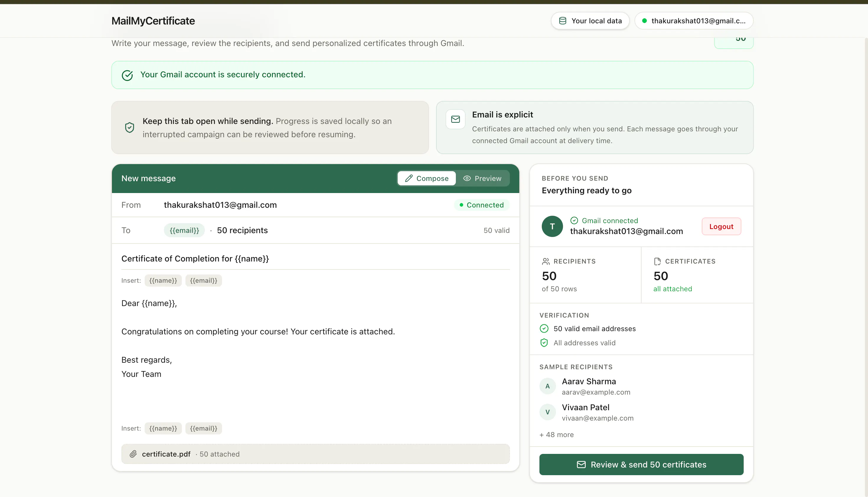This screenshot has height=497, width=868.
Task: Click the {{email}} chip in the To row
Action: tap(185, 230)
